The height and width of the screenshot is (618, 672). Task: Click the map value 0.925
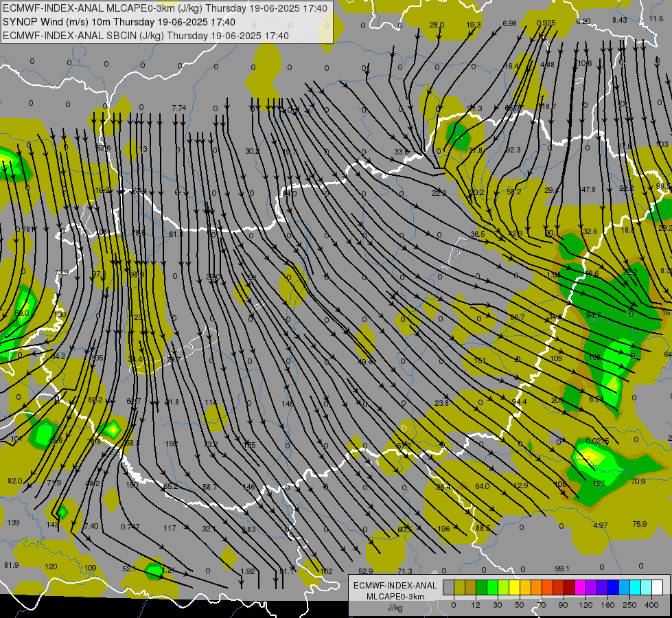pyautogui.click(x=546, y=23)
